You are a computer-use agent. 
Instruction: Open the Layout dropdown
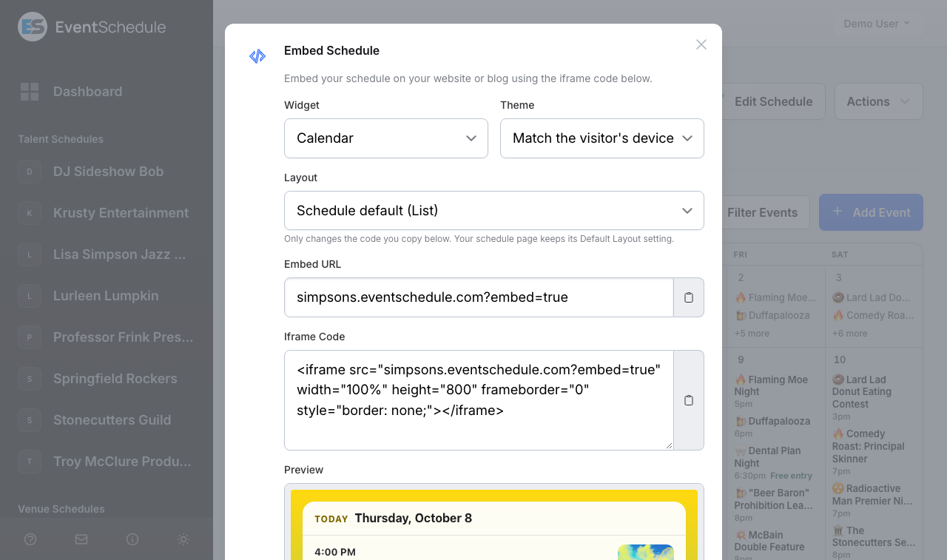494,211
